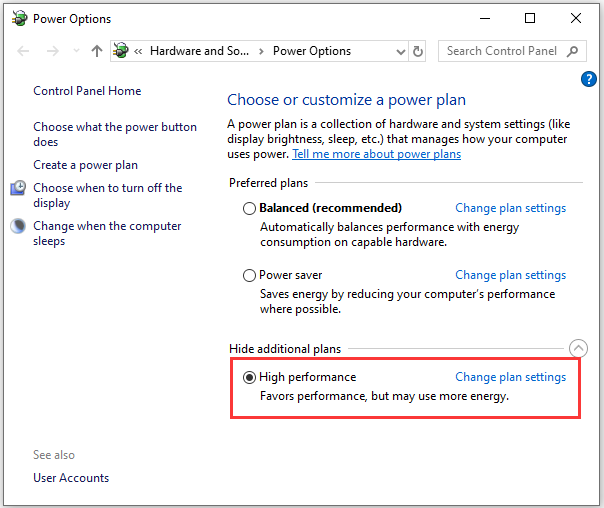
Task: Minimize the Power Options window
Action: (x=485, y=18)
